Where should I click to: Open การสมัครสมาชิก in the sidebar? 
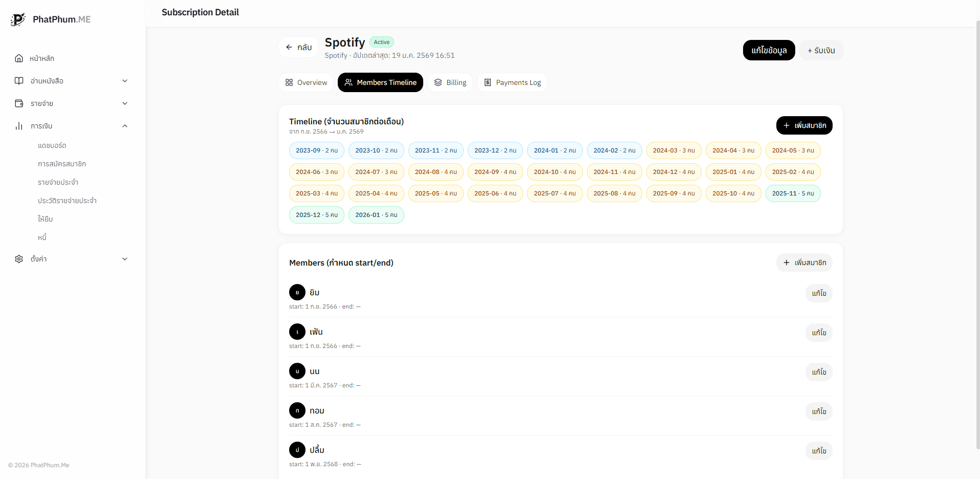point(62,164)
